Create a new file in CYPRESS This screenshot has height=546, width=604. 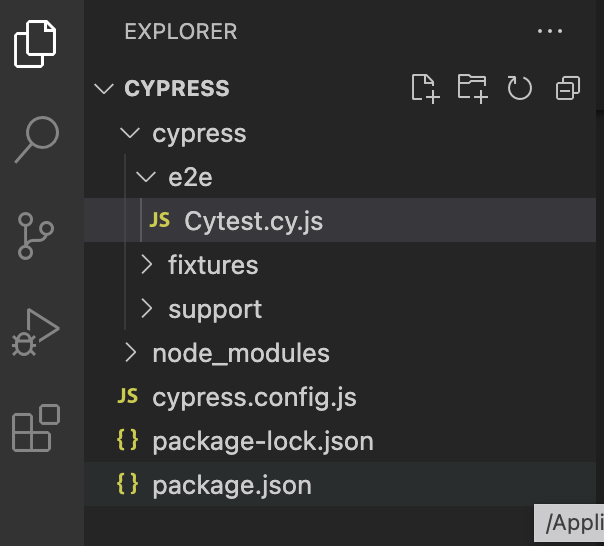click(425, 89)
